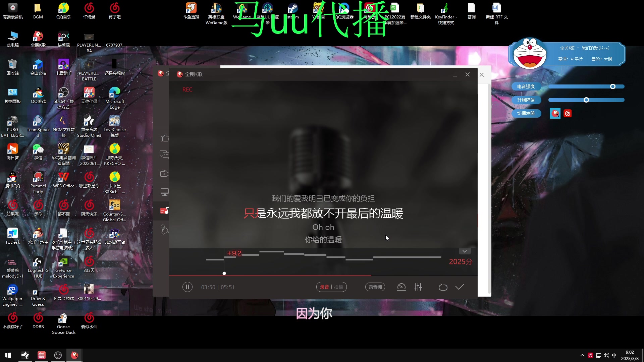Open the video camera sidebar icon
This screenshot has height=362, width=644.
(164, 173)
